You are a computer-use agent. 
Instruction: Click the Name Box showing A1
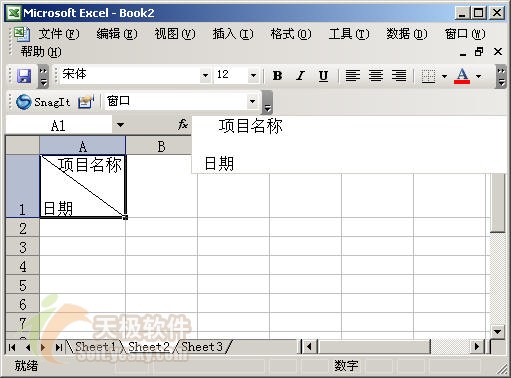click(x=59, y=125)
